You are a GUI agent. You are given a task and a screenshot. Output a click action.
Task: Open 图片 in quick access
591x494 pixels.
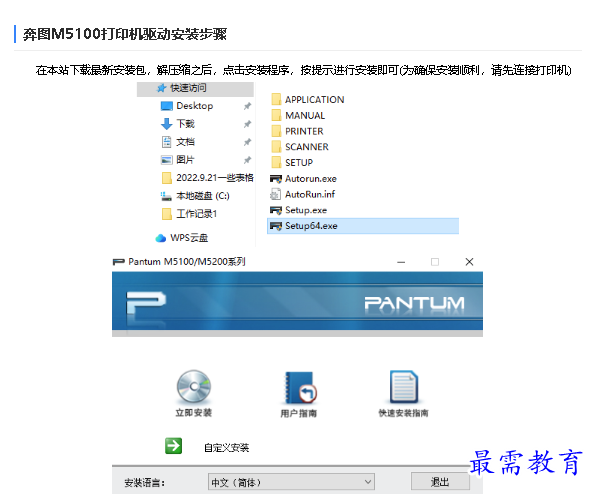pos(185,160)
